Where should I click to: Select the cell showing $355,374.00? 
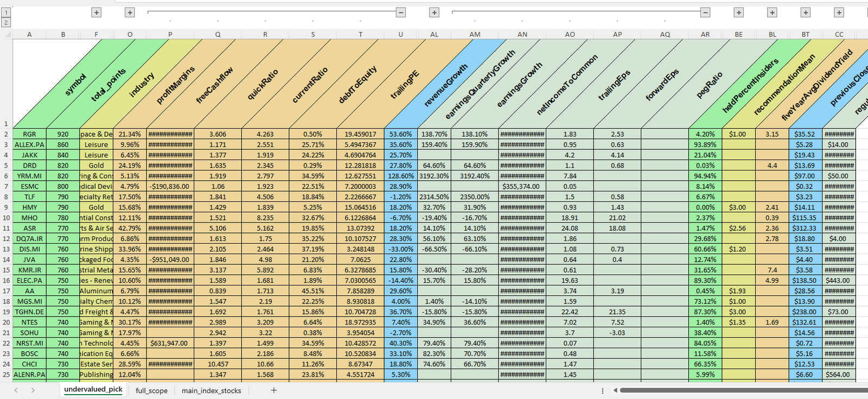[522, 186]
